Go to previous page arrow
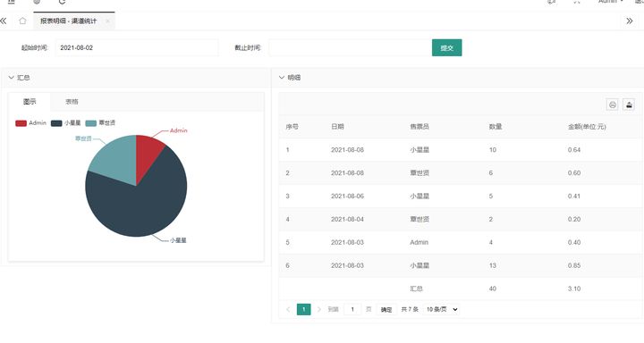This screenshot has width=644, height=343. 288,309
